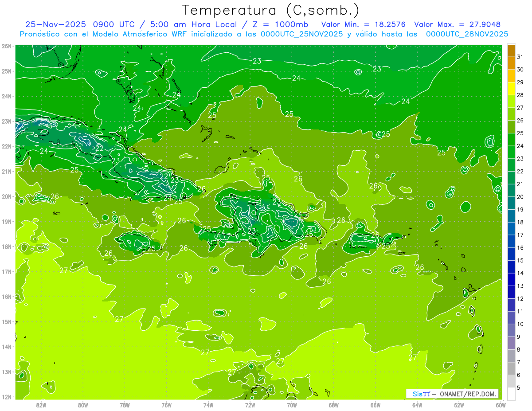Screen dimensions: 532x411
Task: Click the 76W longitude axis label
Action: pyautogui.click(x=167, y=405)
